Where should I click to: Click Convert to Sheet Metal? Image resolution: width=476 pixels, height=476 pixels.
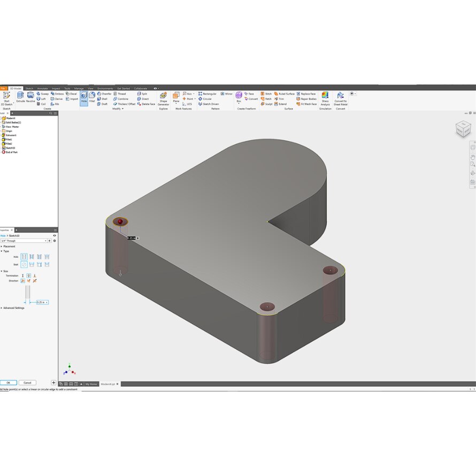click(x=341, y=99)
